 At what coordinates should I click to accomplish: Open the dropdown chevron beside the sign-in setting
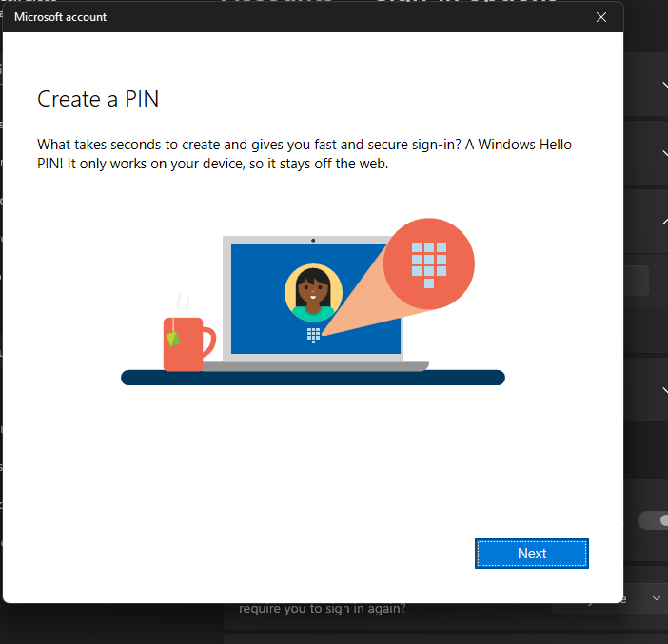[657, 598]
